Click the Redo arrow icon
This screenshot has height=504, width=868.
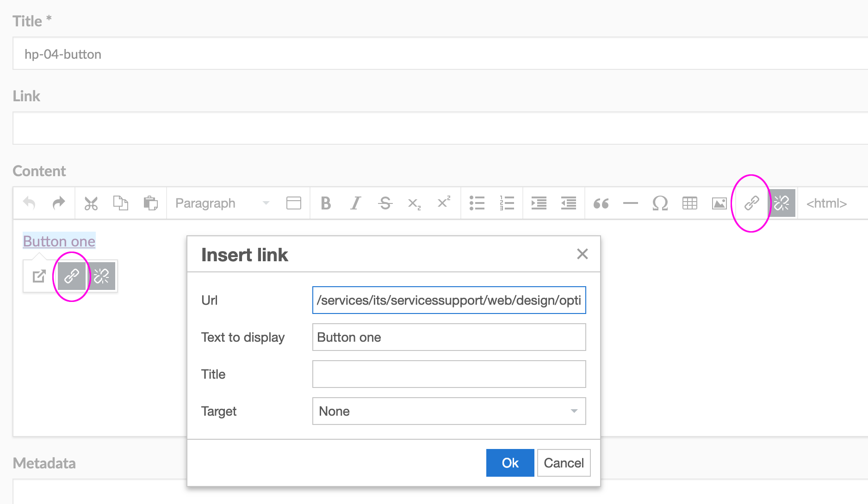(59, 203)
